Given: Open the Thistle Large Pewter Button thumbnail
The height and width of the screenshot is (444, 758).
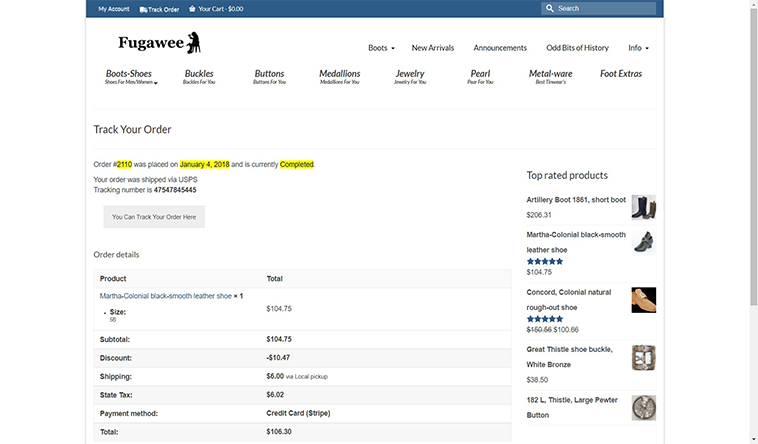Looking at the screenshot, I should [x=644, y=407].
